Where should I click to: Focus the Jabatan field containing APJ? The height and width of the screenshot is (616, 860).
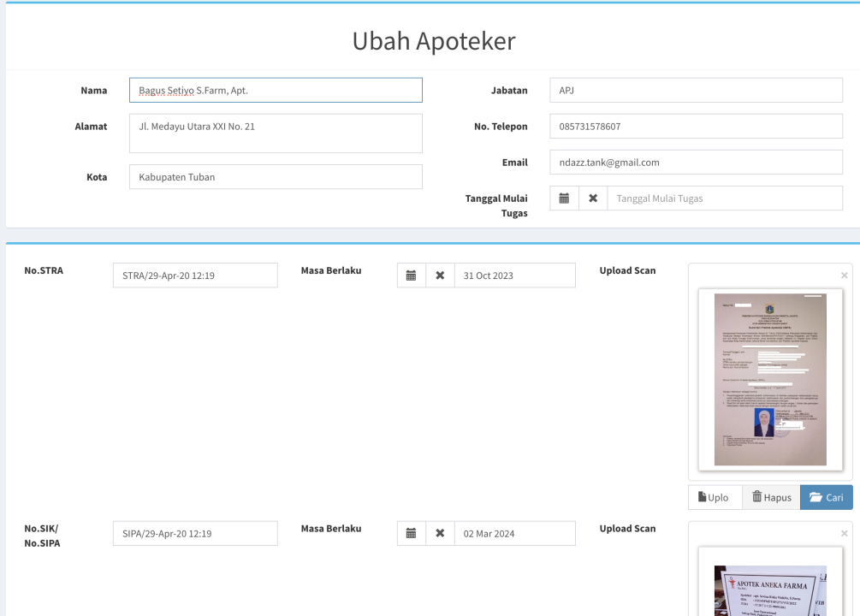pyautogui.click(x=696, y=91)
